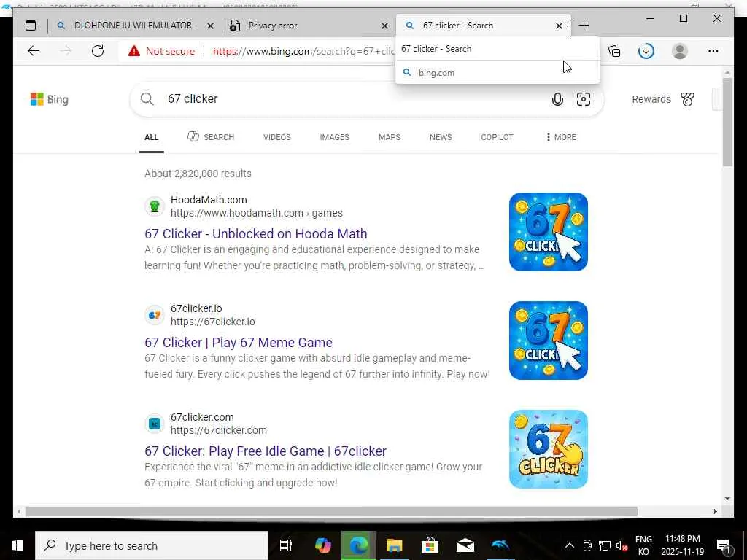Switch to the IMAGES tab
747x560 pixels.
pyautogui.click(x=334, y=137)
